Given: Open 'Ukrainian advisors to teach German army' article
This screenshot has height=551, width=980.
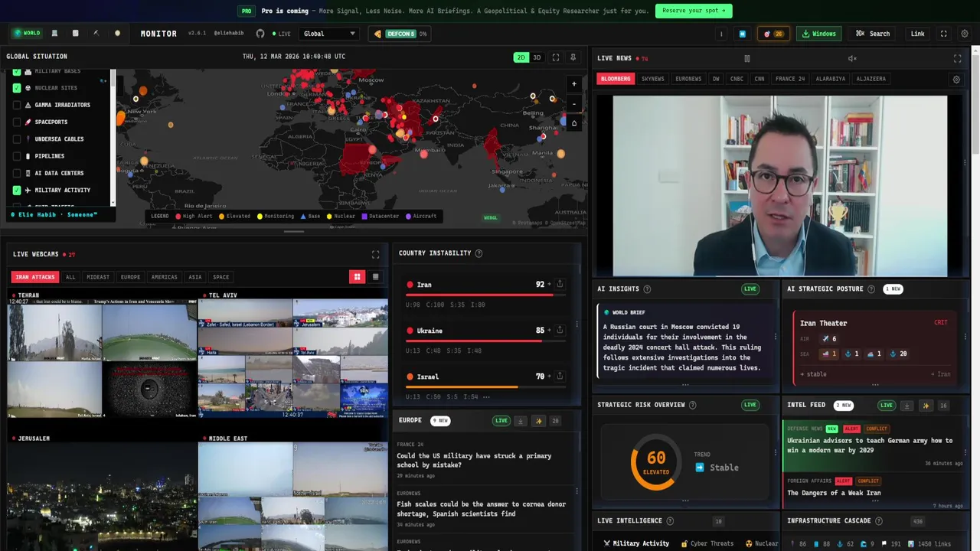Looking at the screenshot, I should click(870, 445).
